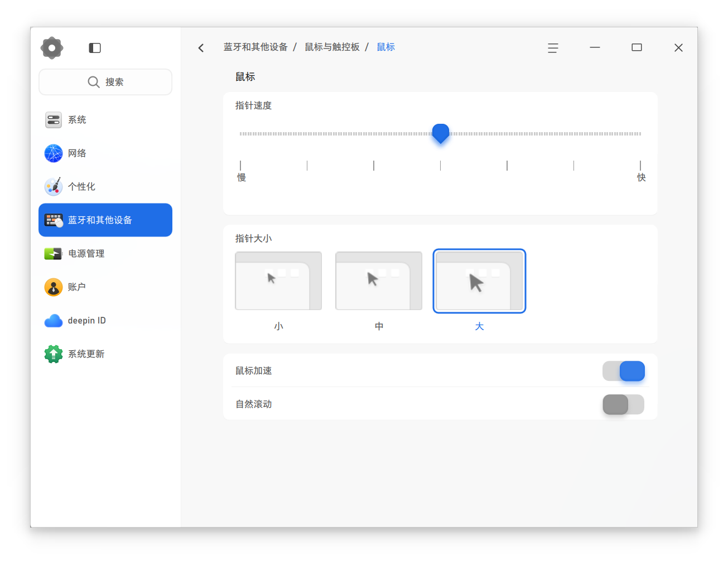Open the deepin ID page from sidebar text

tap(86, 321)
